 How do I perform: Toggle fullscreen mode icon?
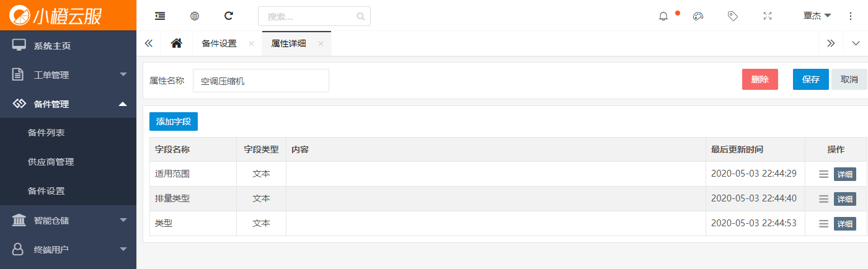coord(768,16)
